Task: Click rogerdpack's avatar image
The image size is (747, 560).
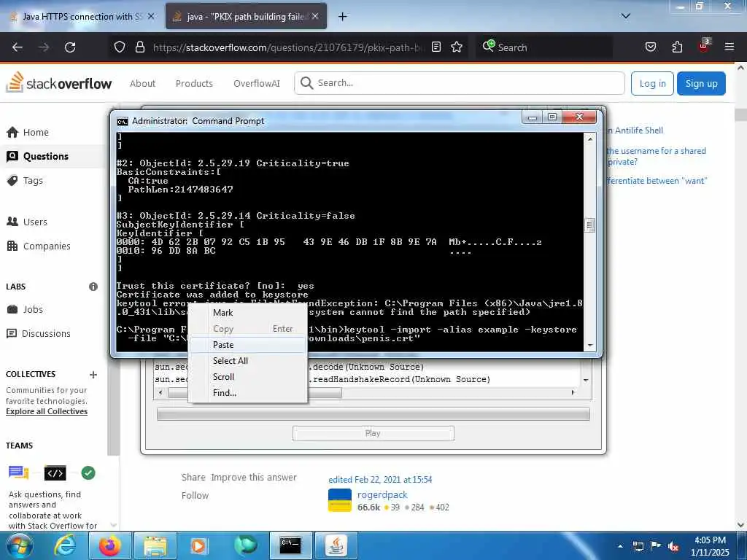Action: tap(340, 500)
